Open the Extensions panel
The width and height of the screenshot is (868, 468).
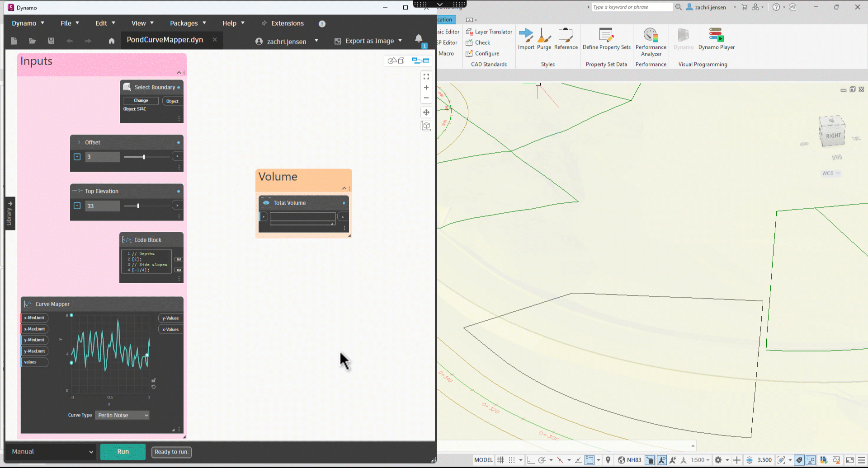pyautogui.click(x=283, y=23)
